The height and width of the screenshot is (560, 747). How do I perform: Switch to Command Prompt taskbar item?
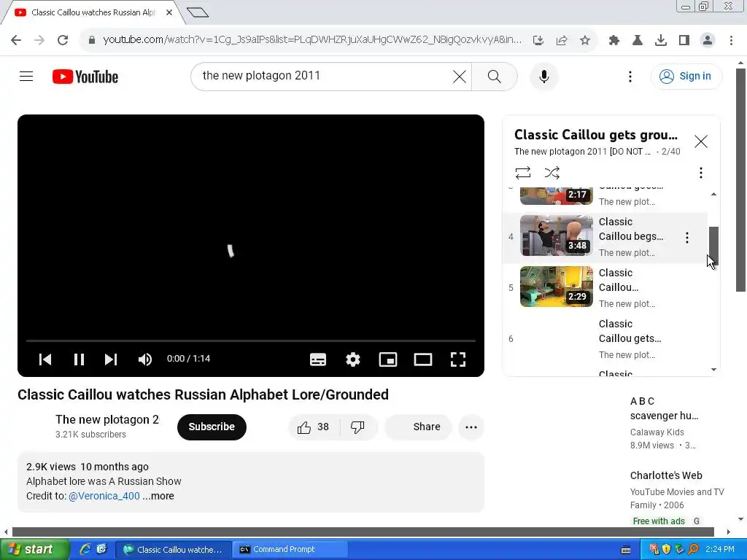coord(289,550)
